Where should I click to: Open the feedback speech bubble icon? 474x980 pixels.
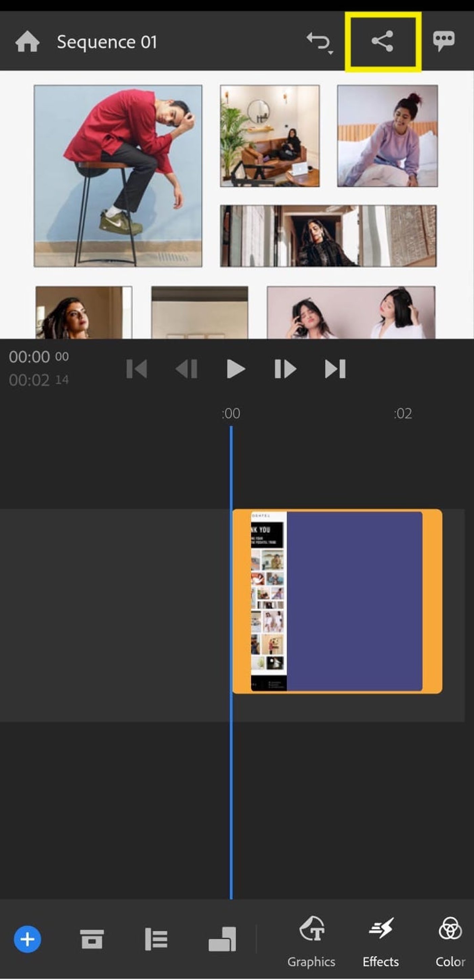444,41
